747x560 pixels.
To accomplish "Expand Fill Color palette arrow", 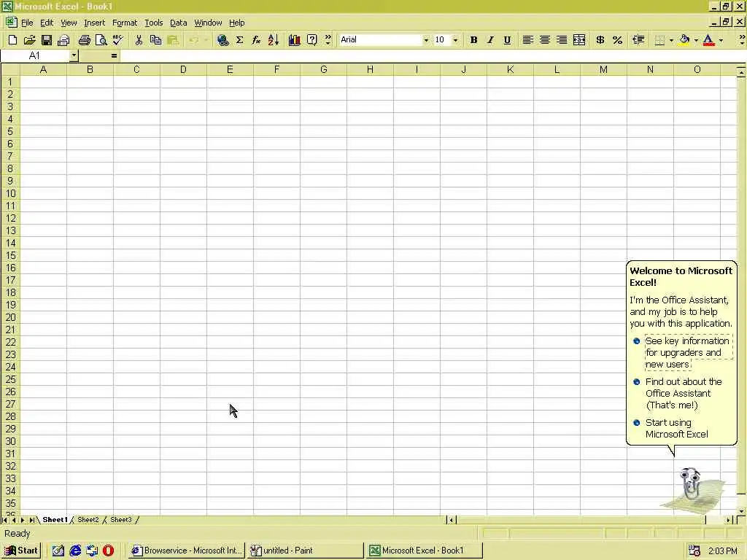I will coord(696,40).
